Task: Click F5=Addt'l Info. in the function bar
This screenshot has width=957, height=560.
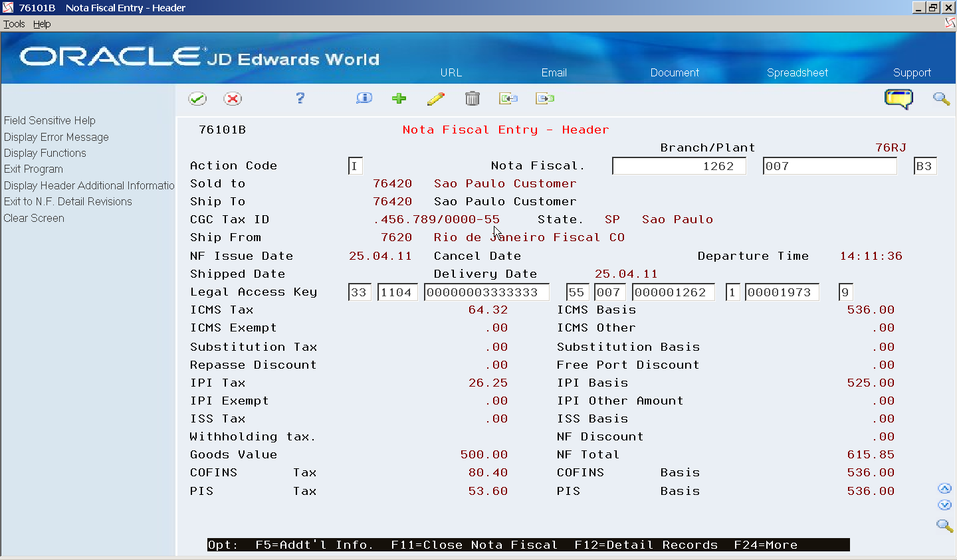Action: click(314, 545)
